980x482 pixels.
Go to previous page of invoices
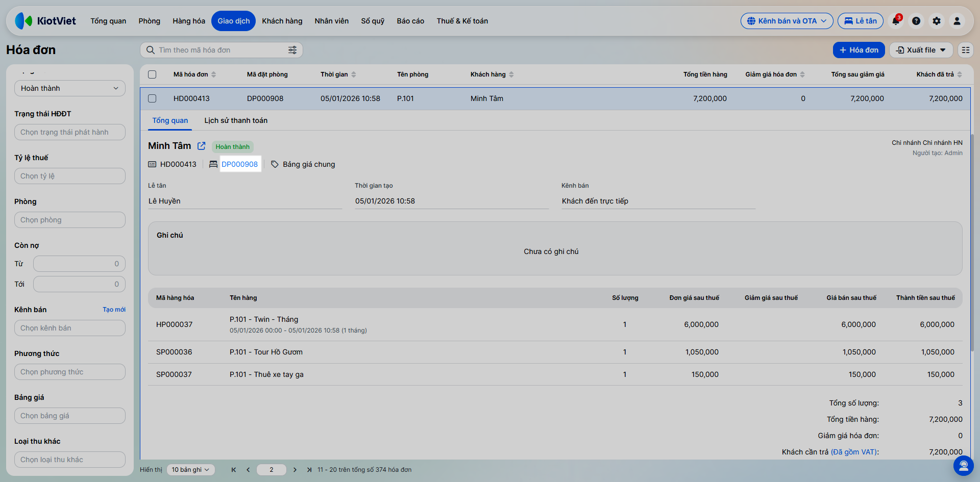point(248,470)
